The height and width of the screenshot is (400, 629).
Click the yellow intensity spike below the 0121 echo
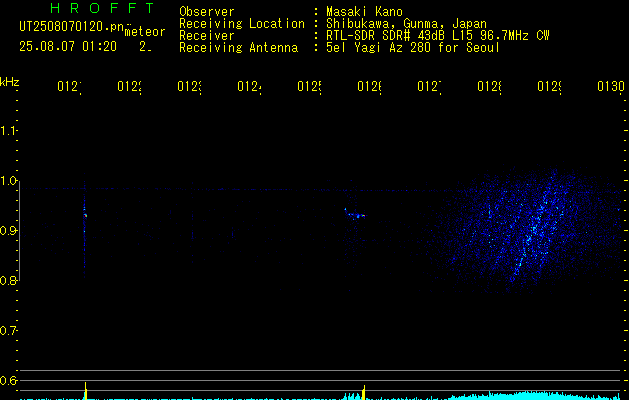(85, 391)
